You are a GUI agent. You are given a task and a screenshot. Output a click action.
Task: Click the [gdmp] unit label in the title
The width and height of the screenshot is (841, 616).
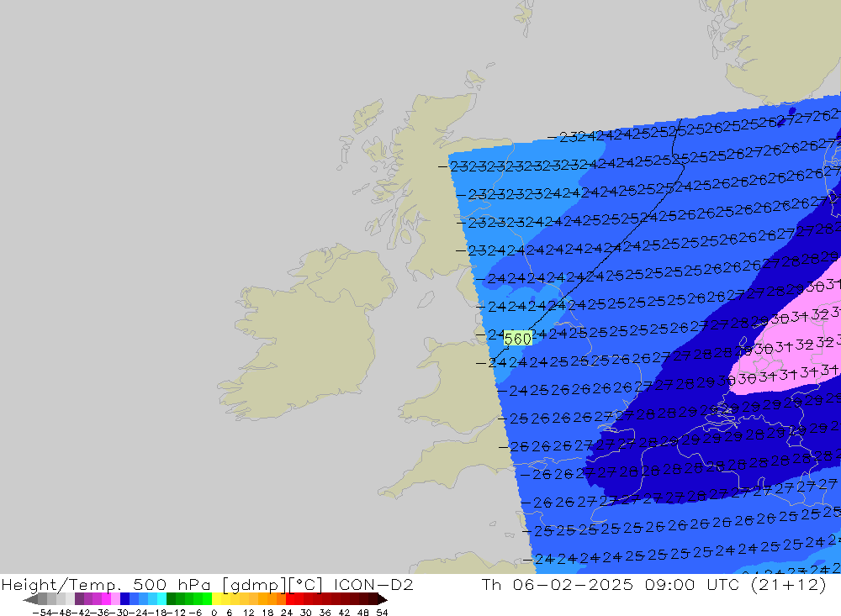pyautogui.click(x=255, y=585)
